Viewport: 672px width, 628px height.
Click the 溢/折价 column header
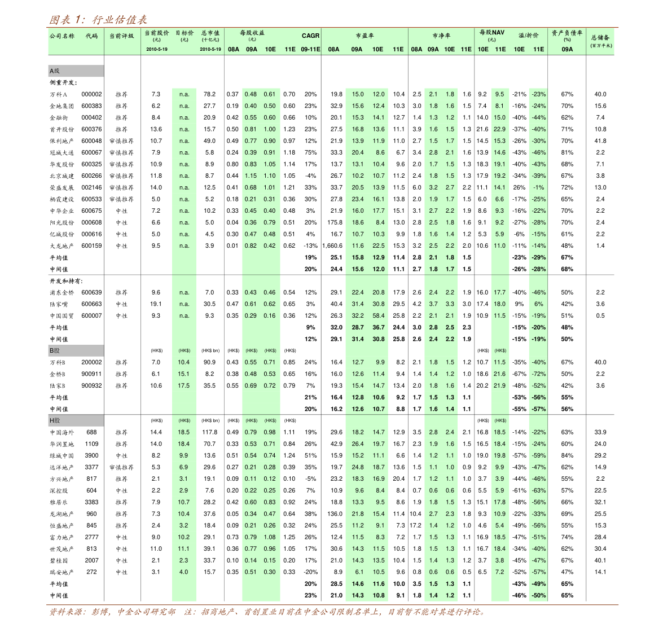tap(529, 36)
